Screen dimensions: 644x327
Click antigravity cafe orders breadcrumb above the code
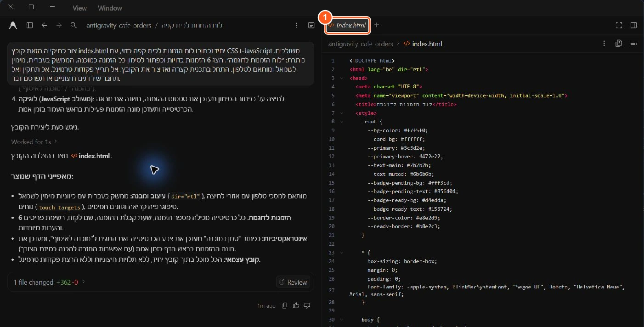[x=361, y=44]
